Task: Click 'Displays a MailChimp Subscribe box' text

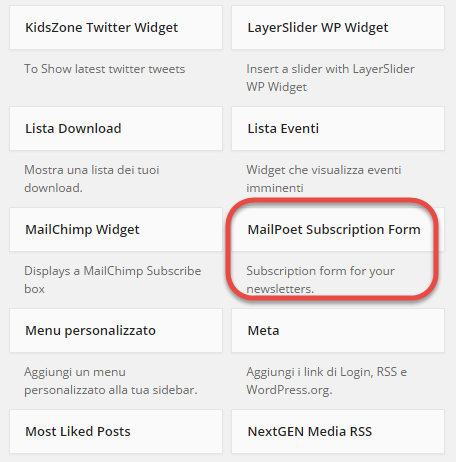Action: 113,280
